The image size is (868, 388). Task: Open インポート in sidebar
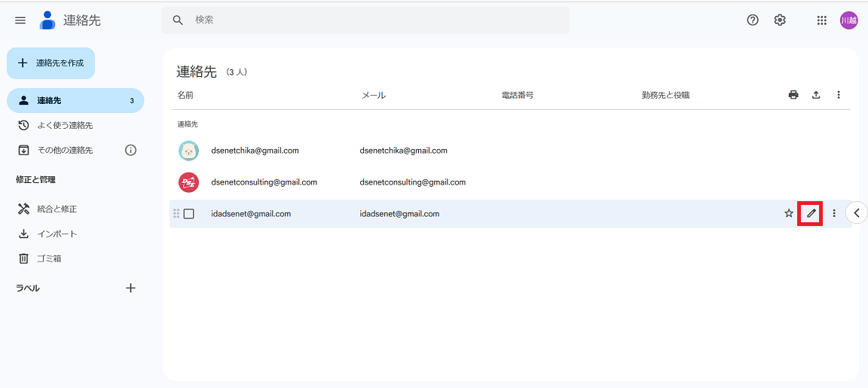point(57,234)
